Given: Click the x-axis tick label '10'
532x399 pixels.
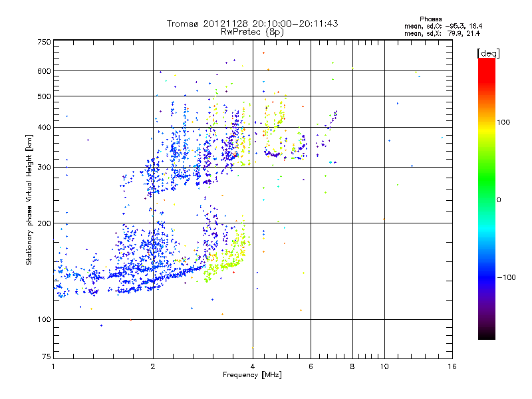Looking at the screenshot, I should click(384, 366).
